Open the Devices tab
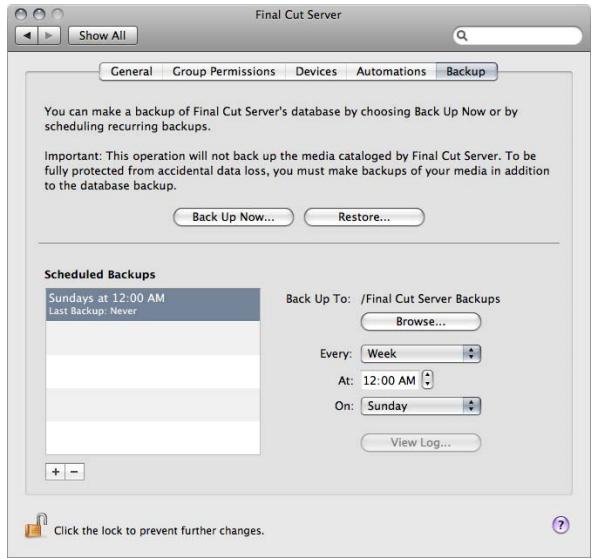Image resolution: width=593 pixels, height=559 pixels. click(316, 71)
